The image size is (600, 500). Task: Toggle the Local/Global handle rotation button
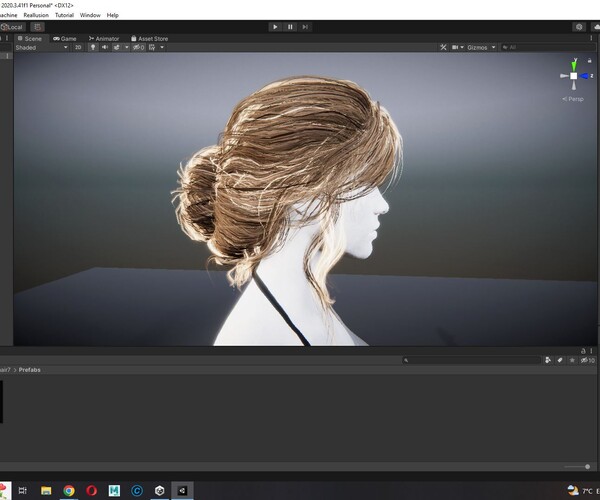pyautogui.click(x=13, y=27)
